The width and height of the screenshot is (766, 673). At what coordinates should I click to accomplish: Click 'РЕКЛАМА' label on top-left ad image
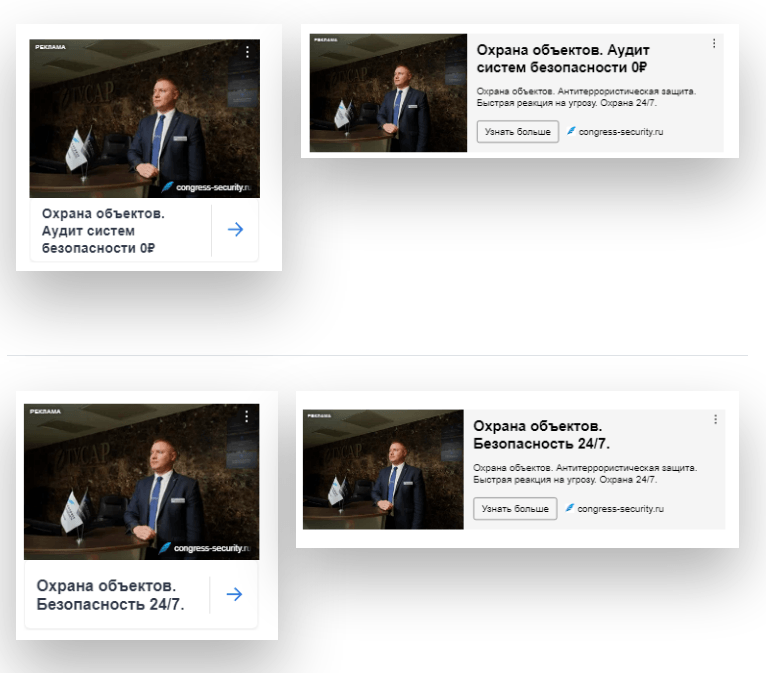[x=50, y=47]
